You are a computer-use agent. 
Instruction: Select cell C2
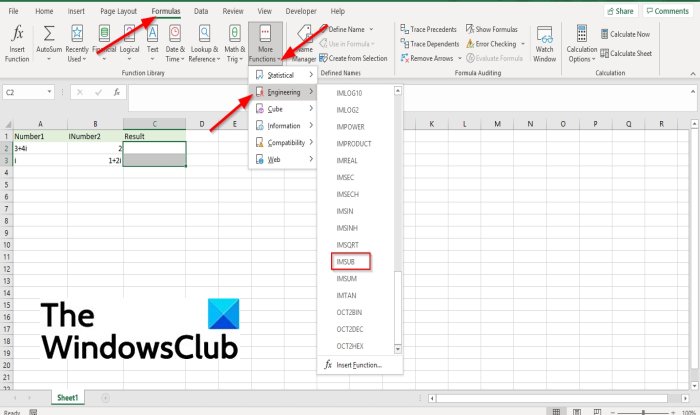[x=154, y=148]
